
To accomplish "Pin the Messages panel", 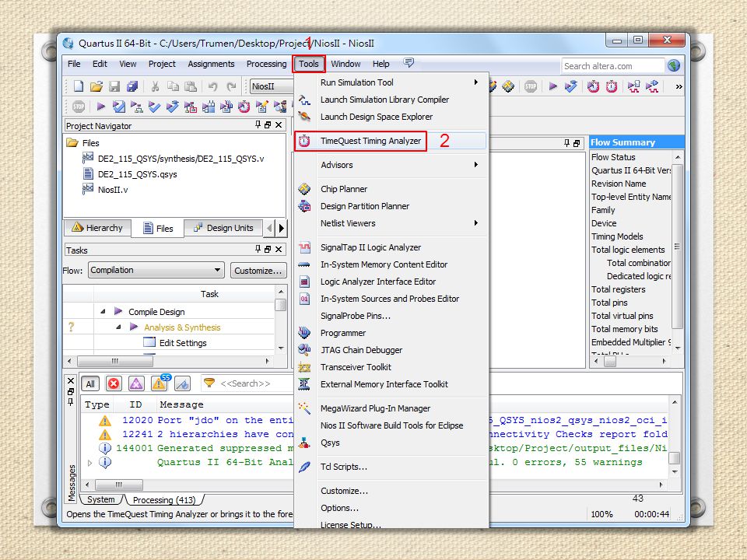I will click(x=71, y=402).
